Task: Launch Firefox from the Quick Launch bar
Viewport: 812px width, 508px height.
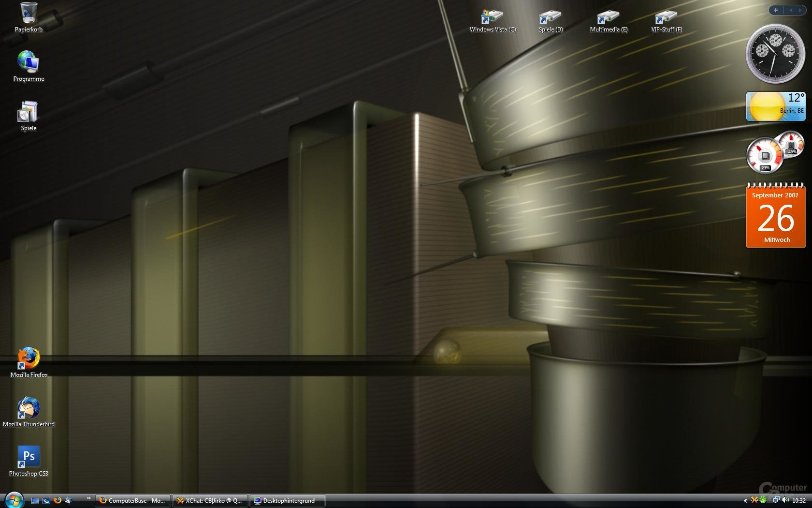Action: [x=58, y=501]
